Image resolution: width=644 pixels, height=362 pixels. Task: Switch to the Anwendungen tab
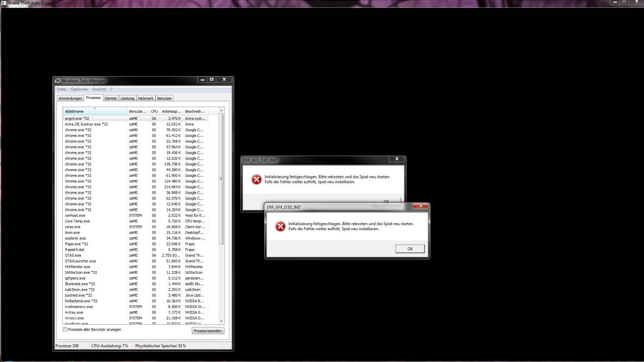(x=71, y=98)
